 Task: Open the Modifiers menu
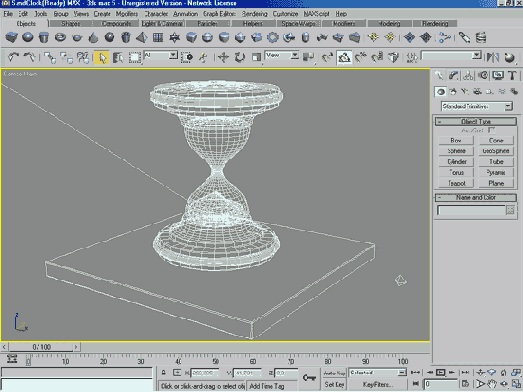tap(127, 14)
